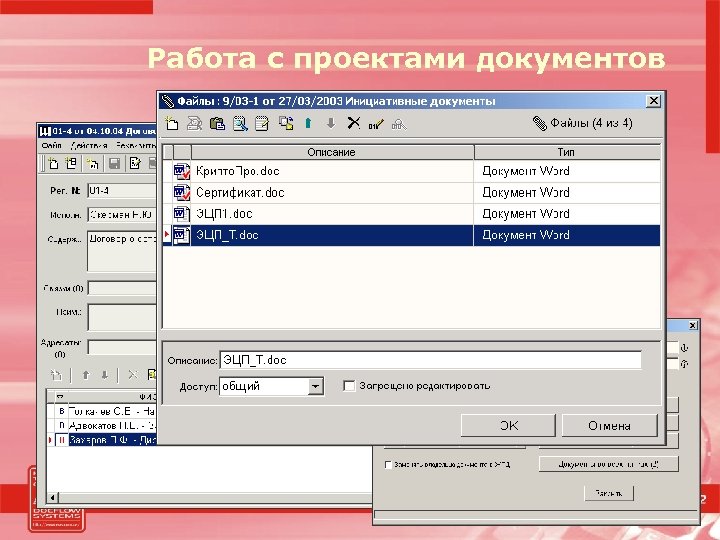The height and width of the screenshot is (540, 720).
Task: Click the floppy disk save icon
Action: pyautogui.click(x=114, y=163)
